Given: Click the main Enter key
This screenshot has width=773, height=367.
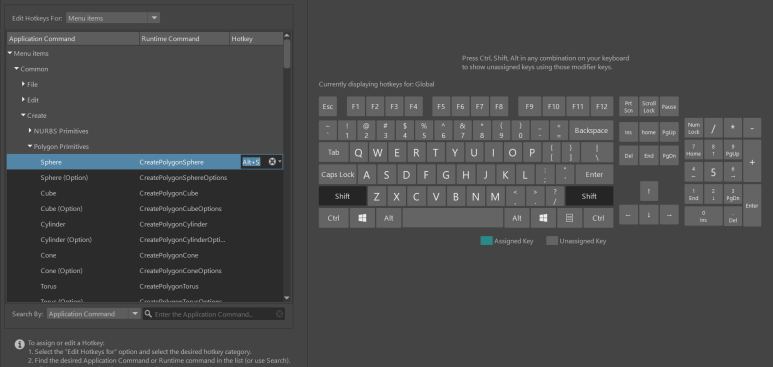Looking at the screenshot, I should click(594, 174).
